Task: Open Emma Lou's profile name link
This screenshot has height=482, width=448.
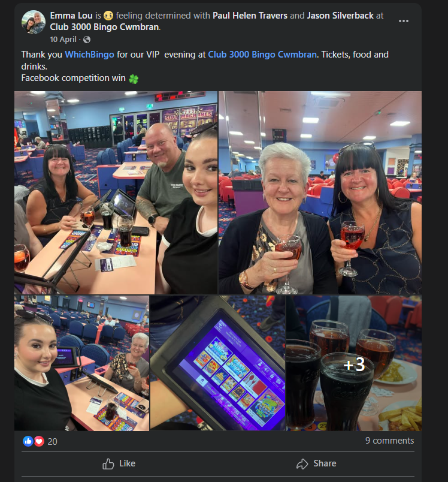Action: pyautogui.click(x=71, y=16)
